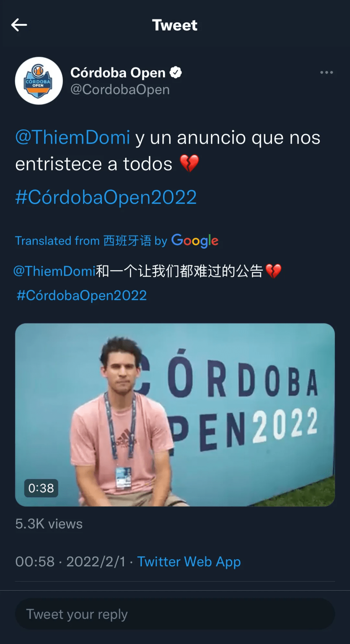Tap the 5.3K views count
This screenshot has height=644, width=350.
tap(49, 524)
